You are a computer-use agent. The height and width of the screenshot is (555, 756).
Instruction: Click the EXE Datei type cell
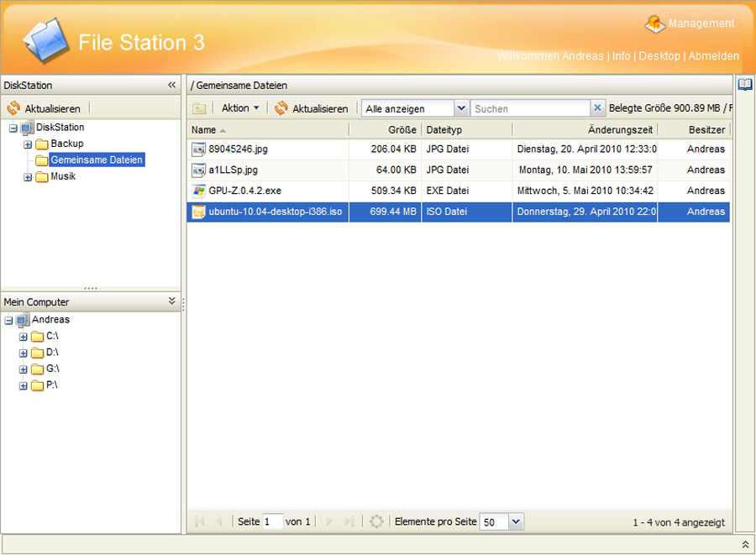[467, 191]
